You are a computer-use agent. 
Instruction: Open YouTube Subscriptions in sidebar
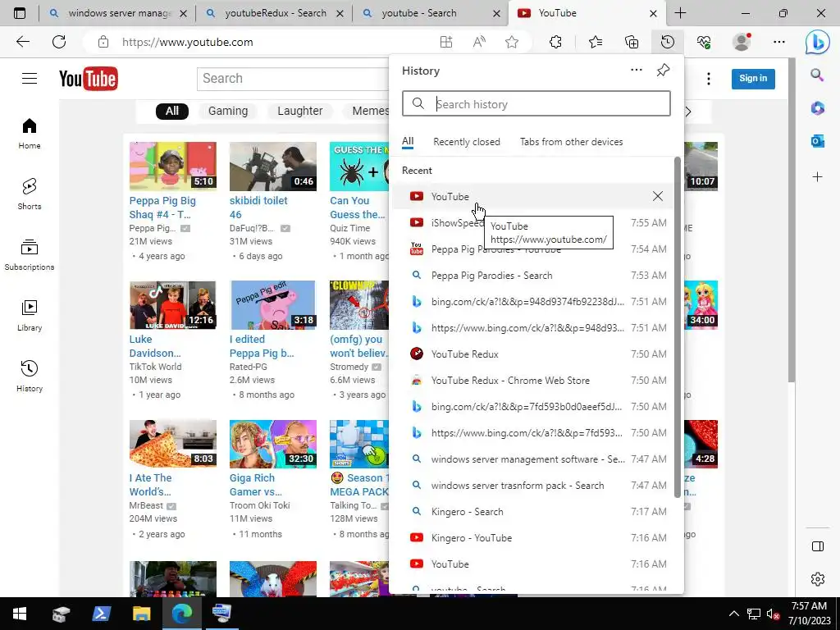tap(30, 254)
